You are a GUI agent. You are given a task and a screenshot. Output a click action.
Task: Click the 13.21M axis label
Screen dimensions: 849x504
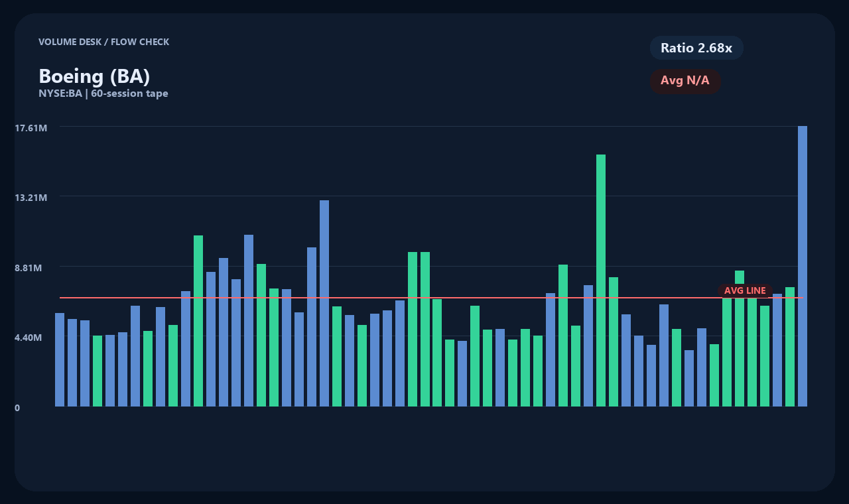pos(31,198)
